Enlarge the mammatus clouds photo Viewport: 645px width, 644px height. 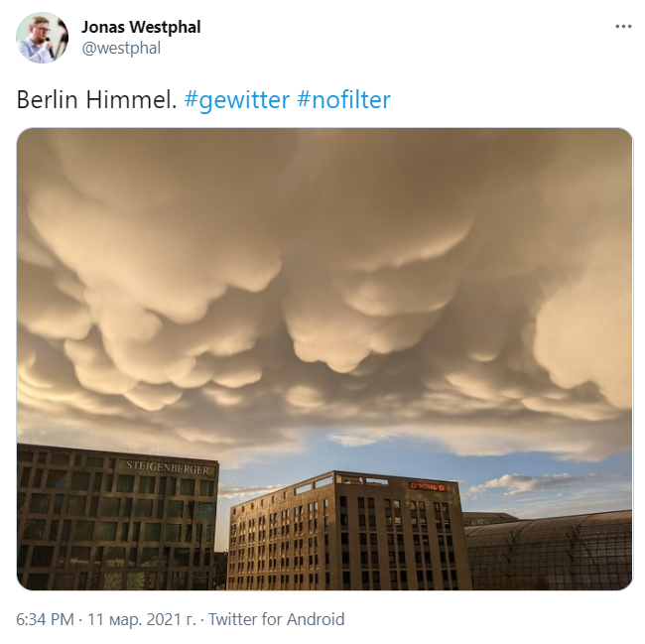pos(324,359)
